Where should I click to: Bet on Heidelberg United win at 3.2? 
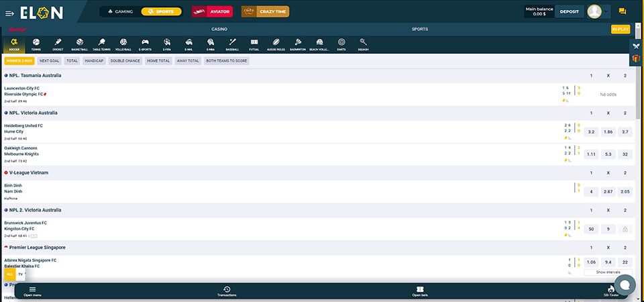[x=591, y=132]
